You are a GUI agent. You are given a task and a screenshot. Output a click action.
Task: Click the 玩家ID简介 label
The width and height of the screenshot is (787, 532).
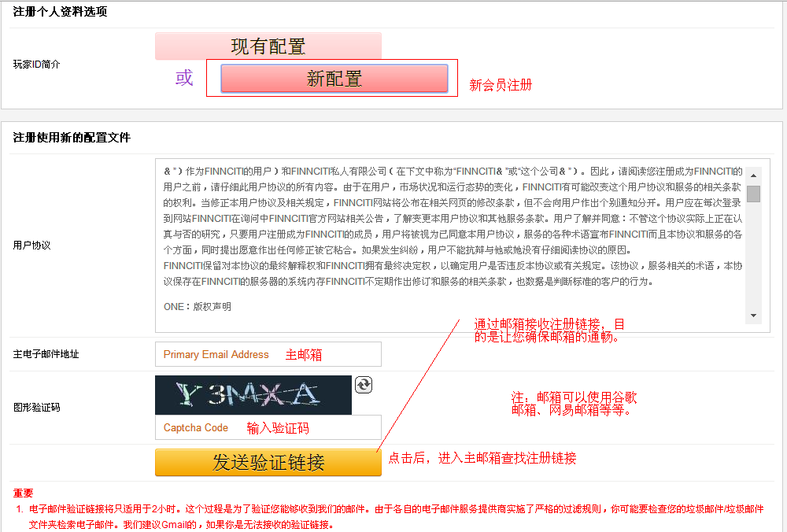pyautogui.click(x=37, y=65)
